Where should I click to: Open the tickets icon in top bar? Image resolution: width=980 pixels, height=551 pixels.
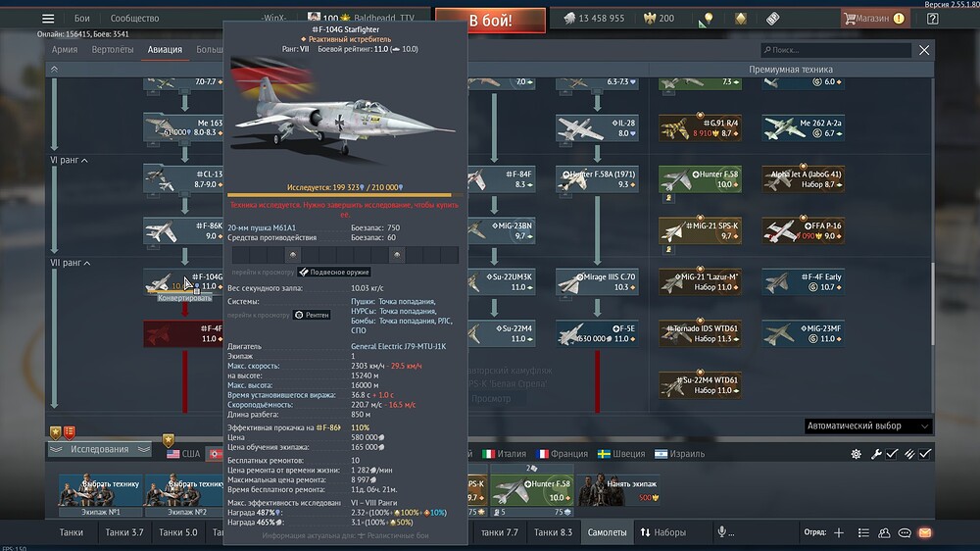point(772,18)
